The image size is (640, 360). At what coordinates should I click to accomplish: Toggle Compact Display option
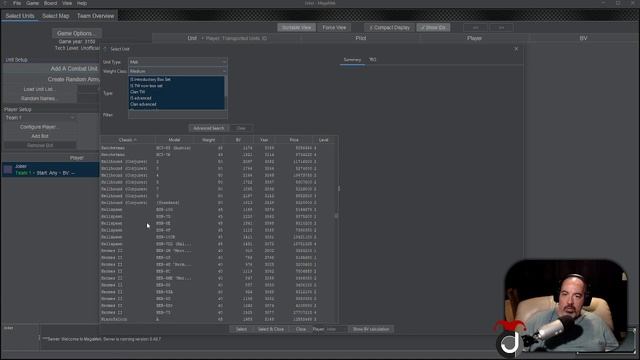tap(389, 27)
